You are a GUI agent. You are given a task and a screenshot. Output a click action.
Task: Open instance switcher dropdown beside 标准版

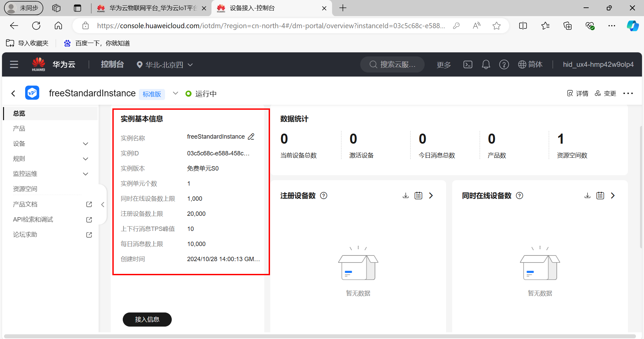tap(175, 93)
